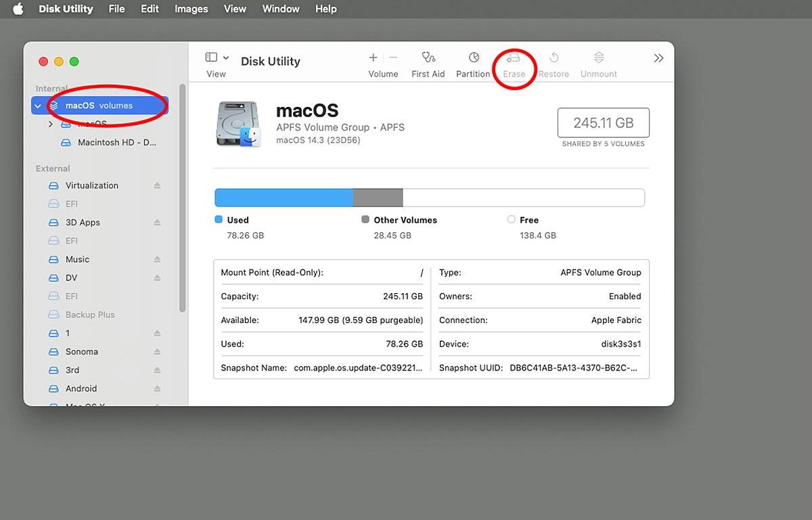Image resolution: width=812 pixels, height=520 pixels.
Task: Click the blue Used storage bar segment
Action: tap(284, 198)
